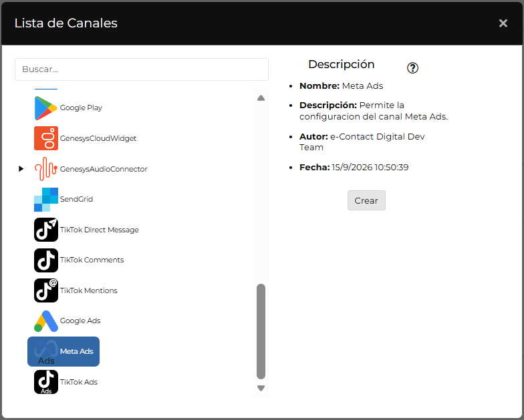This screenshot has height=420, width=524.
Task: Select the "GenesysAudioConnector" label
Action: coord(104,169)
